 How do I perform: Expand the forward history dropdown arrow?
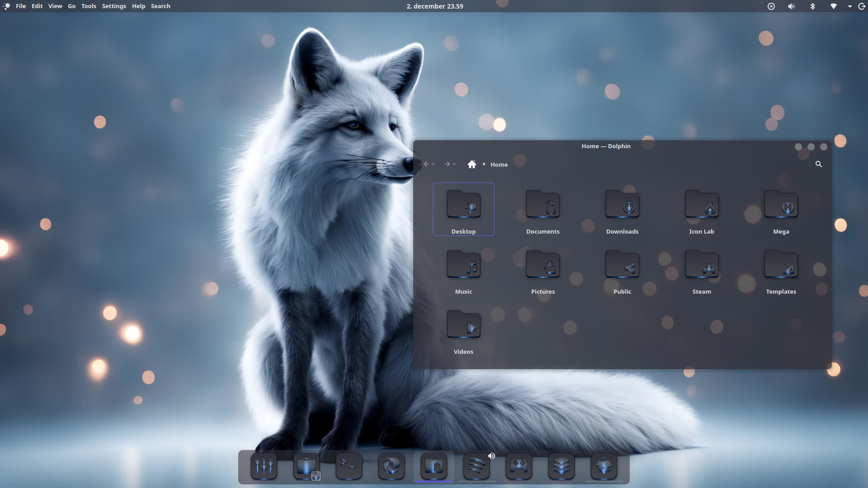pos(454,164)
